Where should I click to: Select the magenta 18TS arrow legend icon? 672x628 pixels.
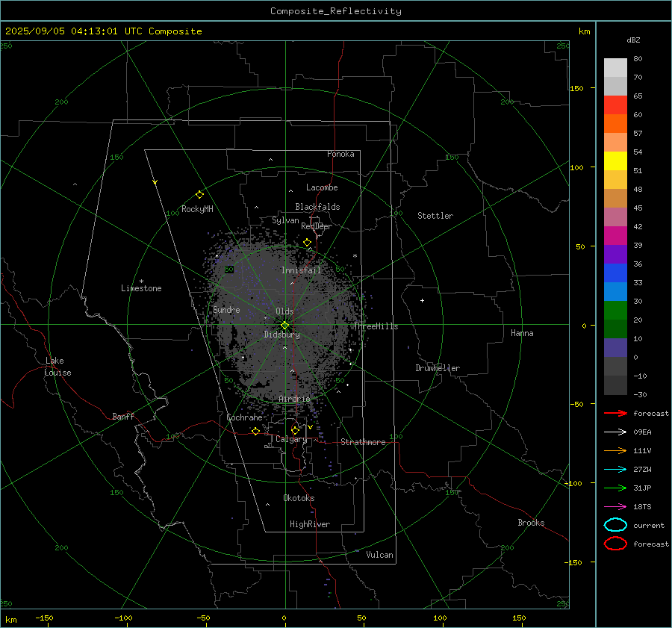(x=615, y=507)
